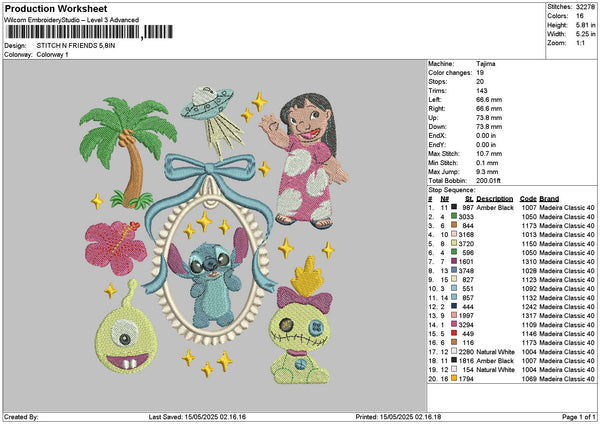Click the Color changes value '19'
Viewport: 600px width, 424px height.
click(x=480, y=73)
